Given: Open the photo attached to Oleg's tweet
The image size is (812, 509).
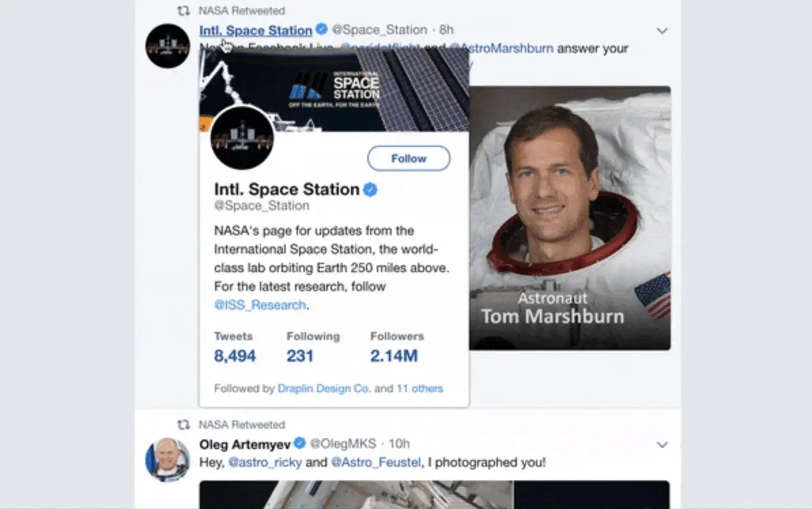Looking at the screenshot, I should tap(435, 495).
